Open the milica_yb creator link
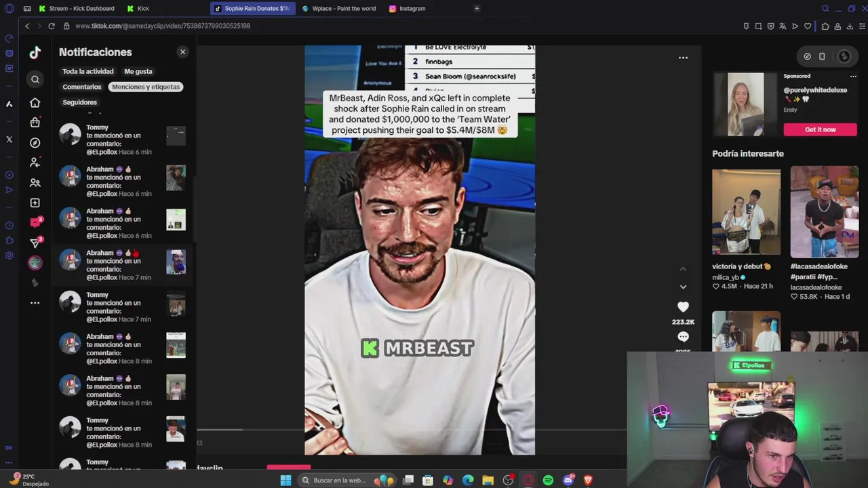Viewport: 868px width, 488px height. (726, 277)
